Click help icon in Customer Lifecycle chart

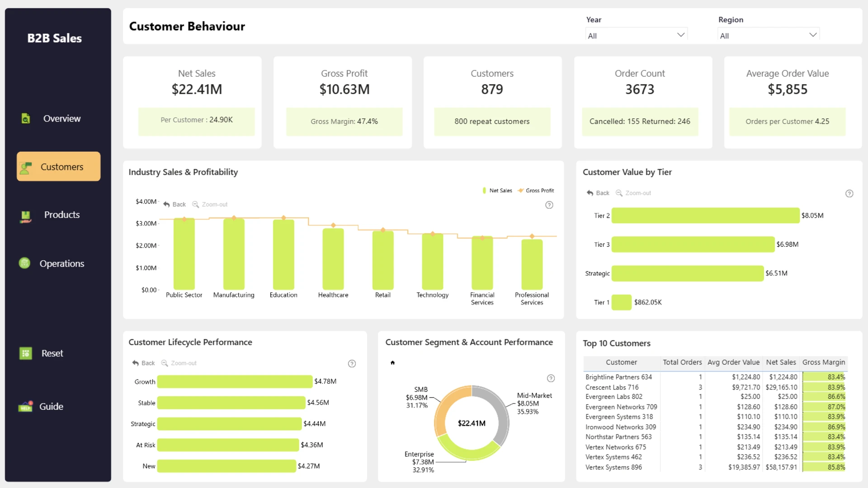pos(352,364)
